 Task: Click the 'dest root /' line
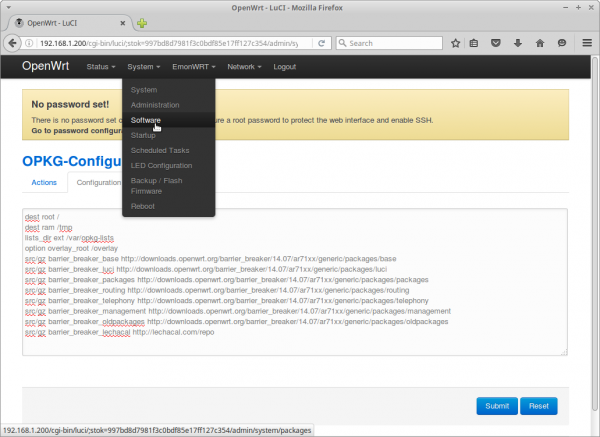coord(42,217)
